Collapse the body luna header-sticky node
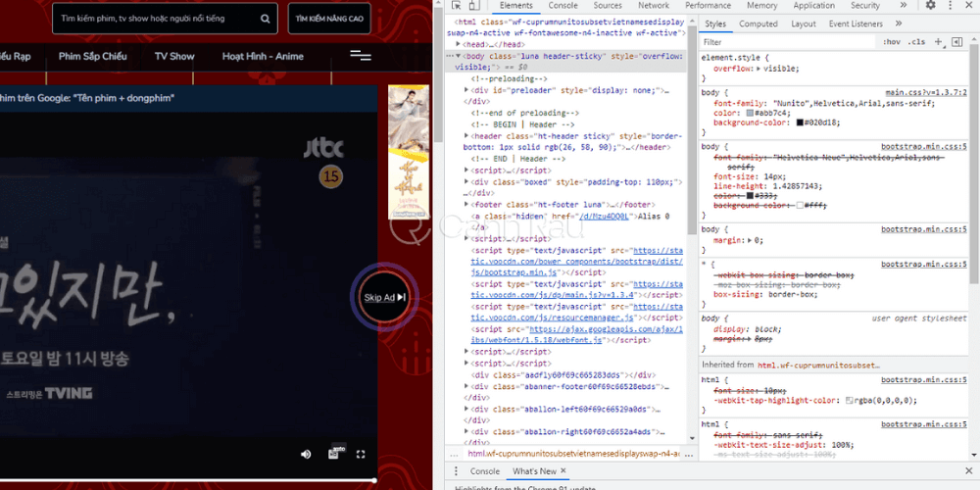The width and height of the screenshot is (980, 490). (458, 56)
